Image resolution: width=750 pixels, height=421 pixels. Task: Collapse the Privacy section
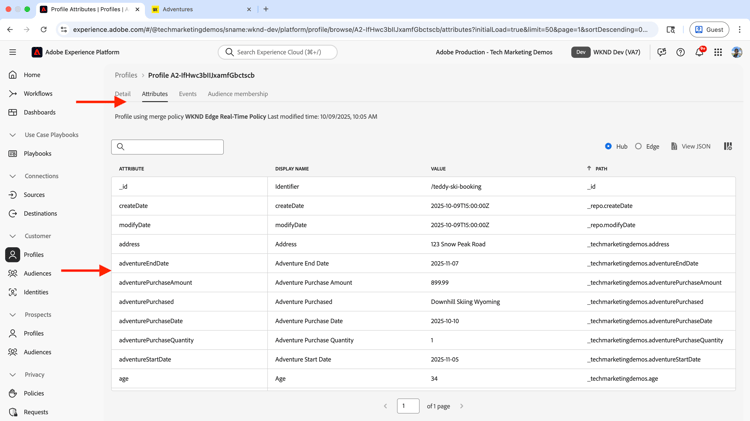click(13, 375)
